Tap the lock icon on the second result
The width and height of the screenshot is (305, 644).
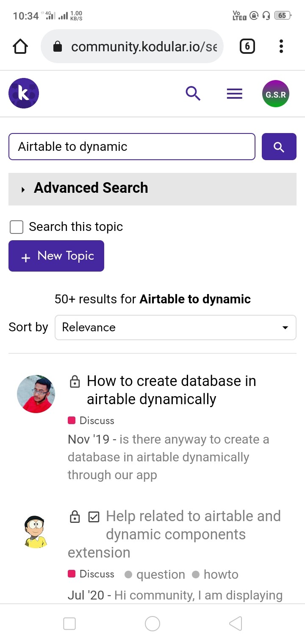[x=75, y=517]
